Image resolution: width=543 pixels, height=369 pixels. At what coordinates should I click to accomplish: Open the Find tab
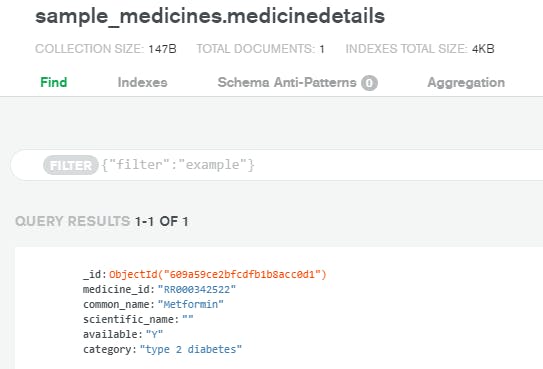[x=54, y=82]
